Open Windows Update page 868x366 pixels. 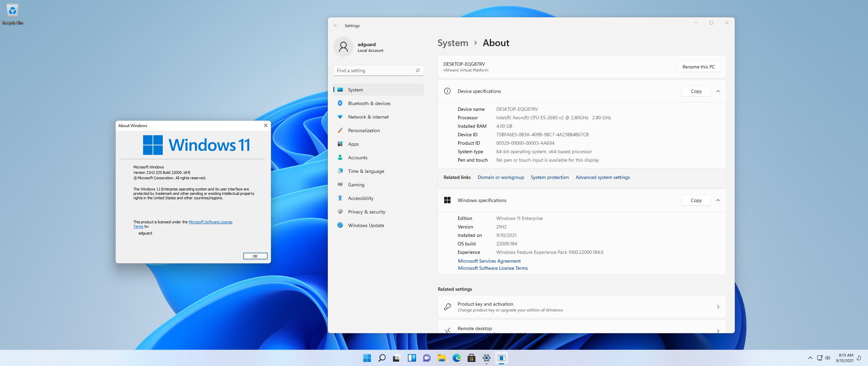click(x=366, y=225)
